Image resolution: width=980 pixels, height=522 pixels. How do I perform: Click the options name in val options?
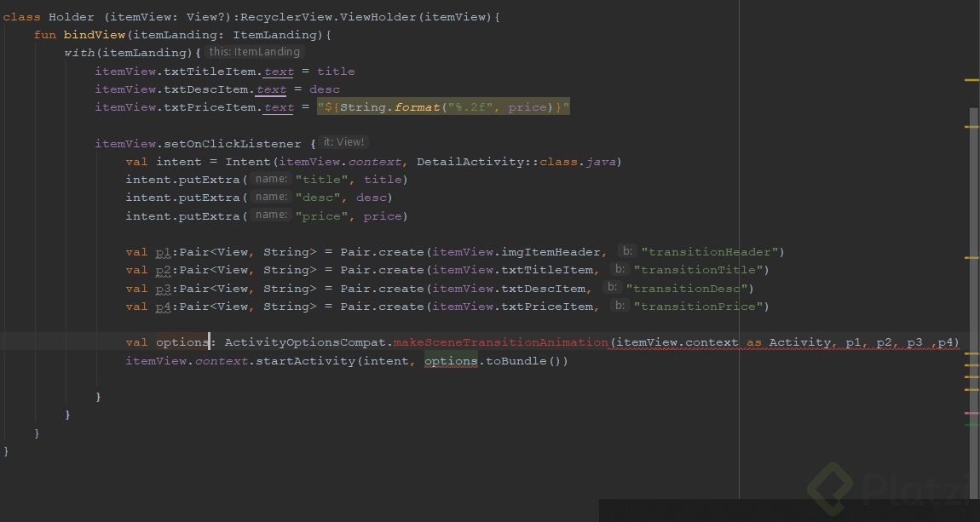[x=182, y=342]
